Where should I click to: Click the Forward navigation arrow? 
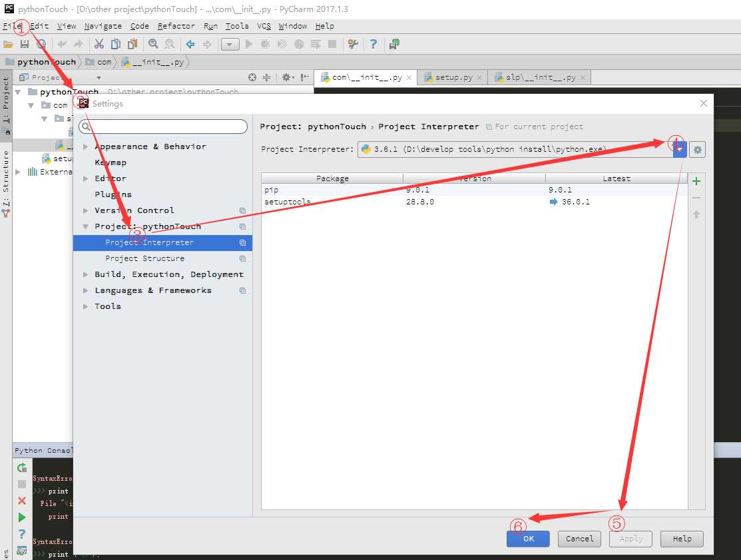point(207,45)
